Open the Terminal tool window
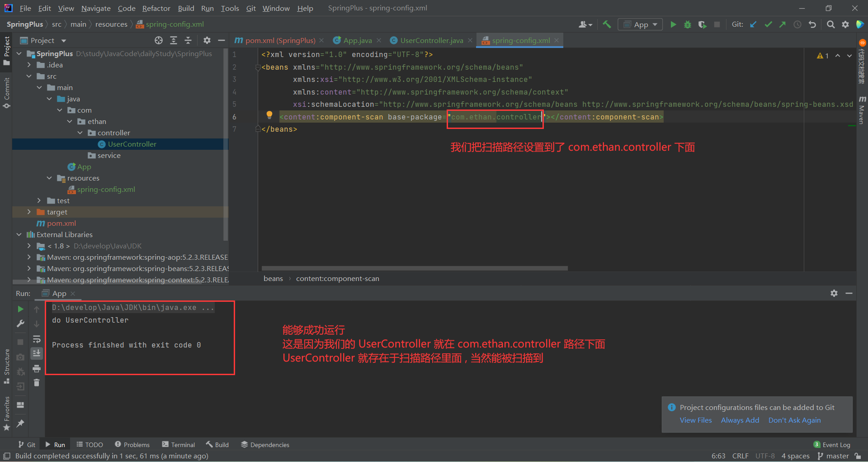Image resolution: width=868 pixels, height=462 pixels. pyautogui.click(x=179, y=445)
